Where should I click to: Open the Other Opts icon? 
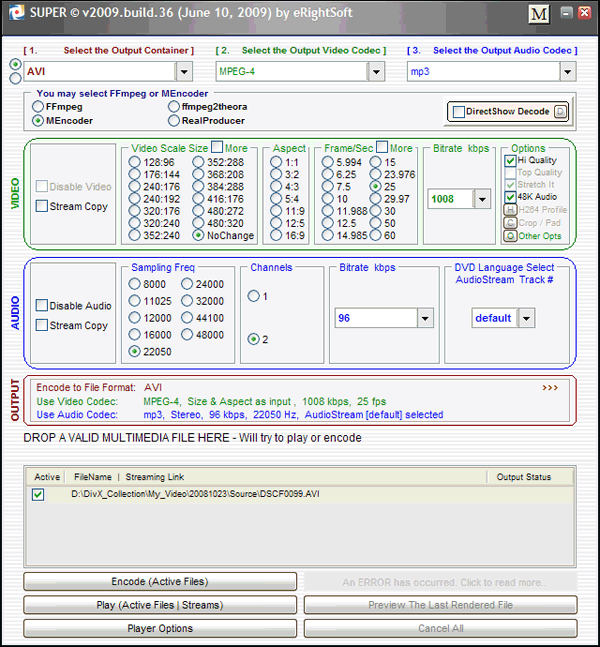click(x=510, y=236)
